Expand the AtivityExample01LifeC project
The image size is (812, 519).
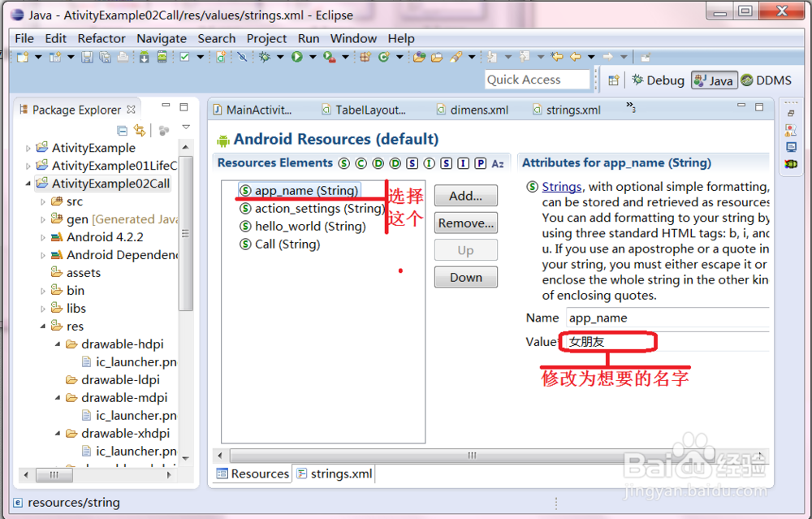pos(28,167)
